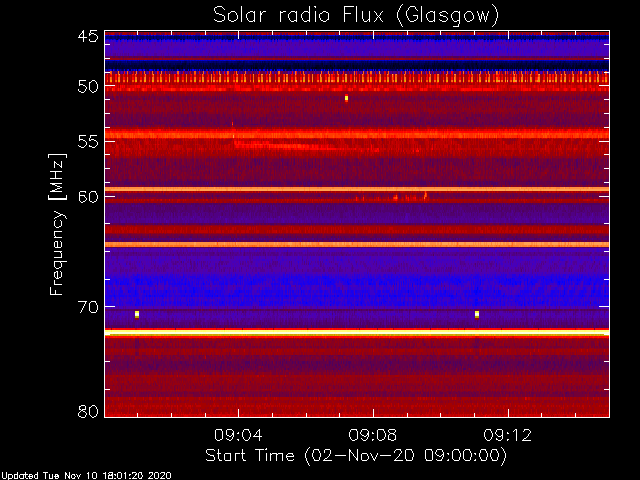Screen dimensions: 640x480
Task: Click the '50' frequency tick label
Action: [x=88, y=86]
